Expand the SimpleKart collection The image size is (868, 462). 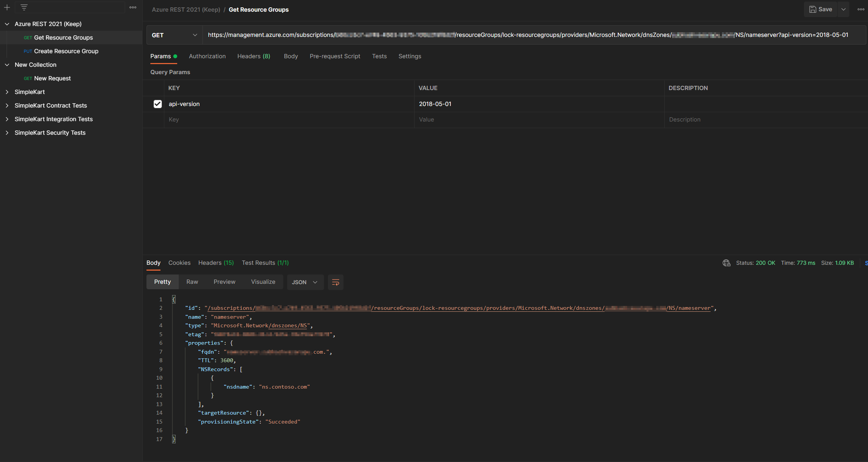(x=7, y=92)
